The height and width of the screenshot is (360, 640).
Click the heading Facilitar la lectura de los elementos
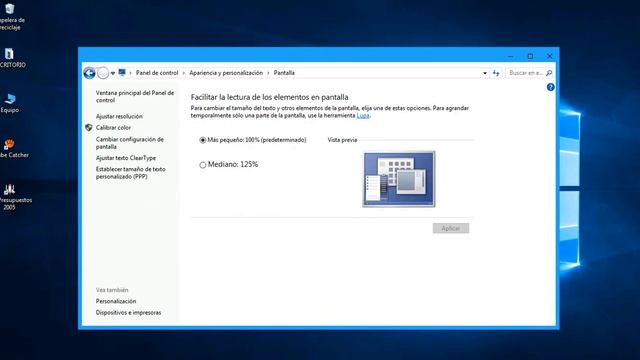[269, 97]
